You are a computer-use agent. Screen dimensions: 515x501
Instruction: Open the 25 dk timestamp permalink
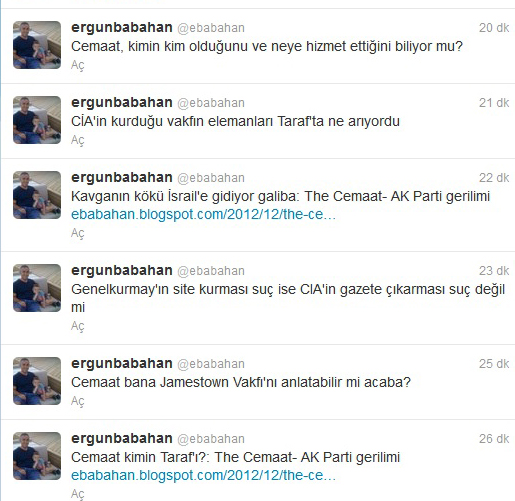point(494,364)
